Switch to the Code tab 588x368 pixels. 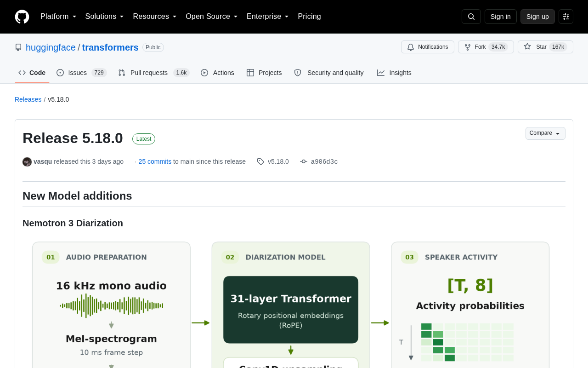click(x=32, y=73)
